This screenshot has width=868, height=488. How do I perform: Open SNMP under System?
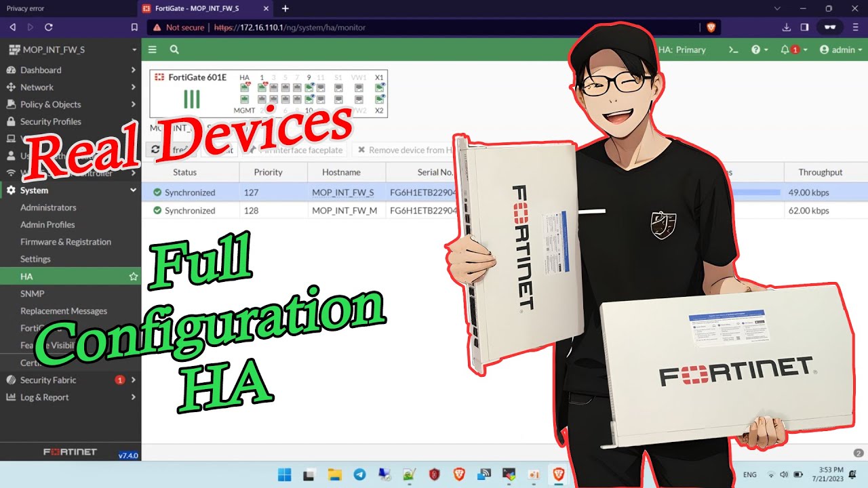pyautogui.click(x=32, y=293)
